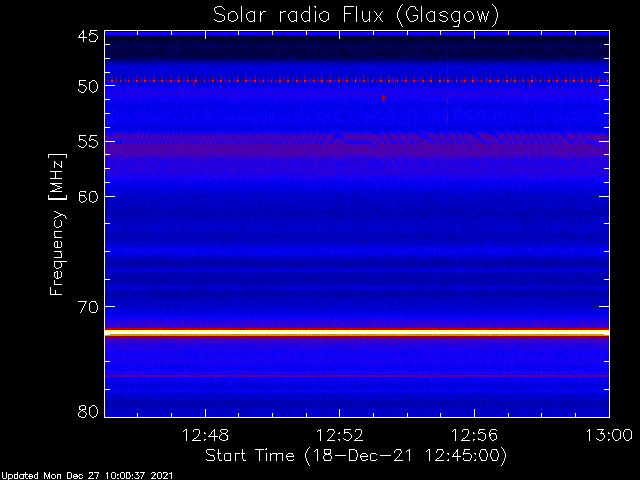Viewport: 640px width, 480px height.
Task: Select the 12:48 time axis label
Action: pyautogui.click(x=205, y=435)
